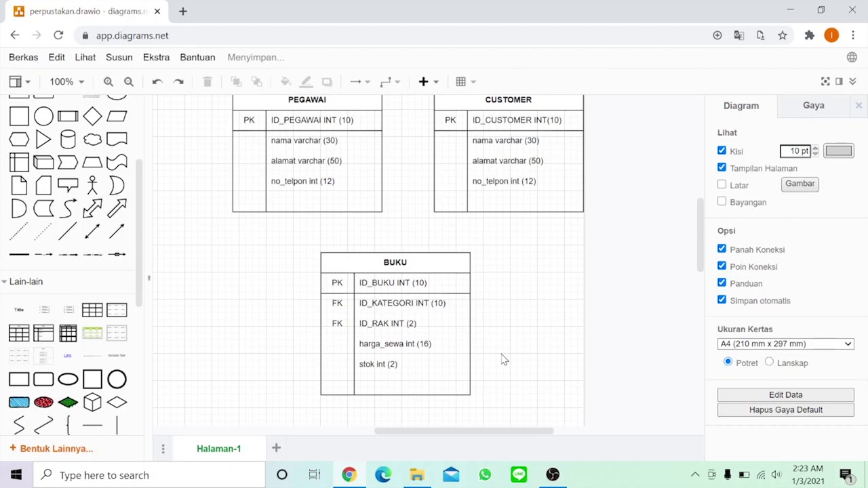
Task: Click the delete trash icon
Action: tap(208, 82)
